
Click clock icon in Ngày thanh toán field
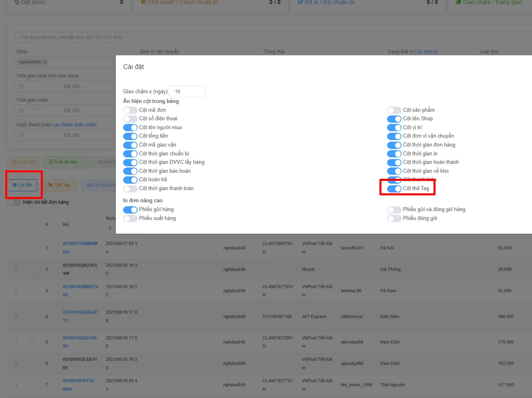tap(21, 135)
